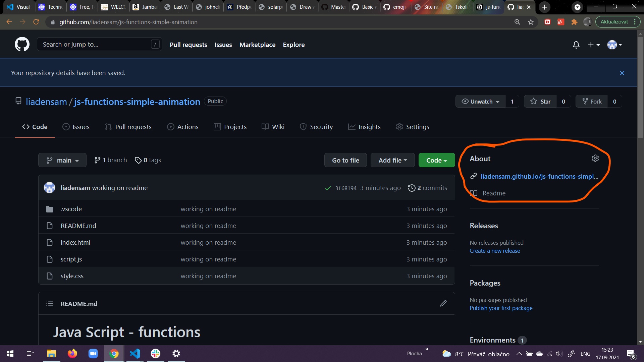This screenshot has width=644, height=362.
Task: View commit history via the clock icon
Action: click(412, 188)
